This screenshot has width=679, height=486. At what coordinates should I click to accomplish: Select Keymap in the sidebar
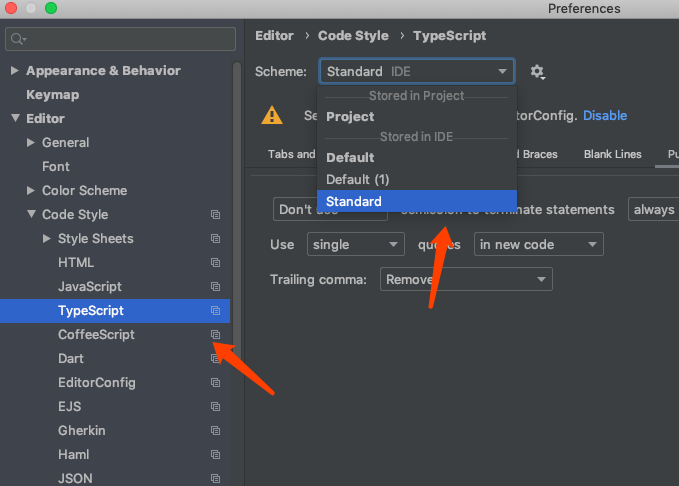pyautogui.click(x=52, y=95)
